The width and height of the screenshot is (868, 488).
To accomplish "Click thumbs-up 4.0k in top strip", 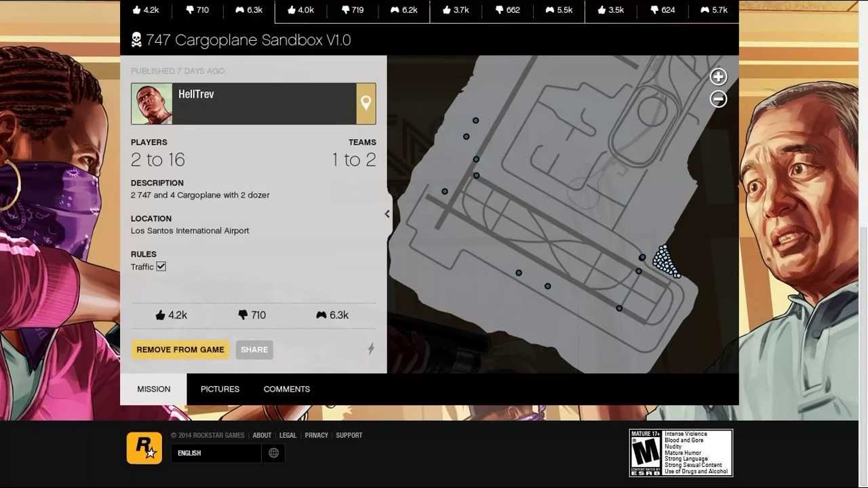I will click(300, 10).
